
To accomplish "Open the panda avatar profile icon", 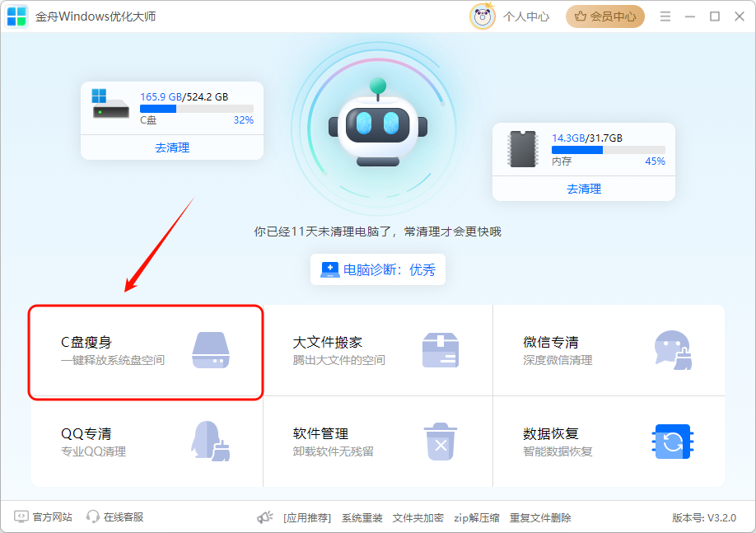I will pyautogui.click(x=482, y=16).
